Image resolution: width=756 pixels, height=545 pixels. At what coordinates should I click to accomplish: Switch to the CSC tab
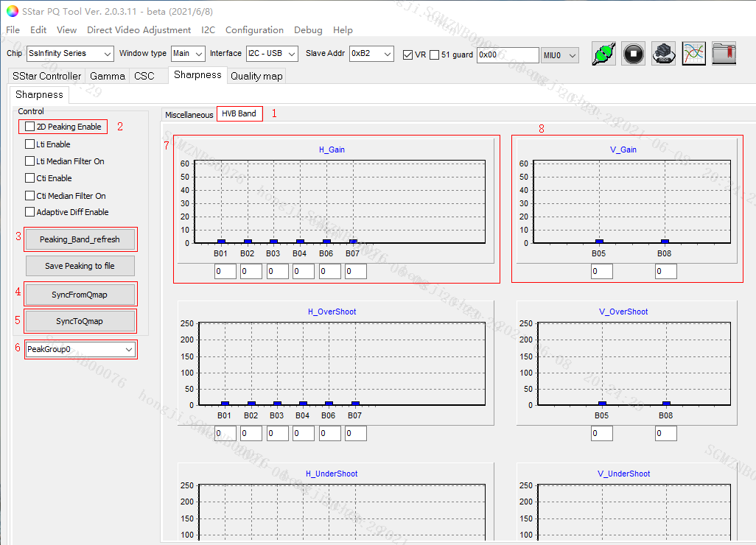[144, 76]
